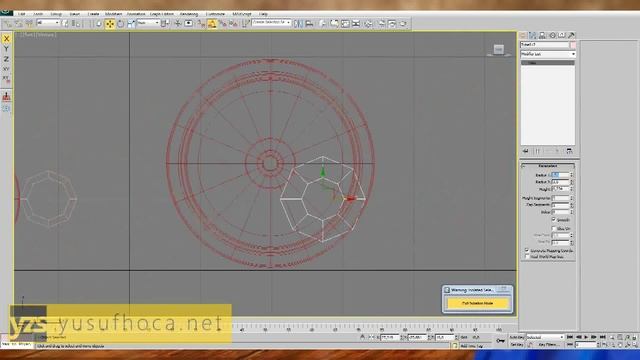Click the ViewCube in the viewport
The width and height of the screenshot is (640, 360).
pyautogui.click(x=498, y=50)
